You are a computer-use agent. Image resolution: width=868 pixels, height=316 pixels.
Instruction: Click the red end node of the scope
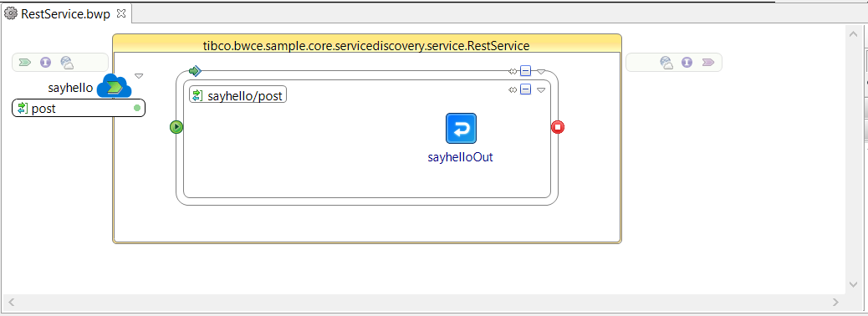(558, 127)
